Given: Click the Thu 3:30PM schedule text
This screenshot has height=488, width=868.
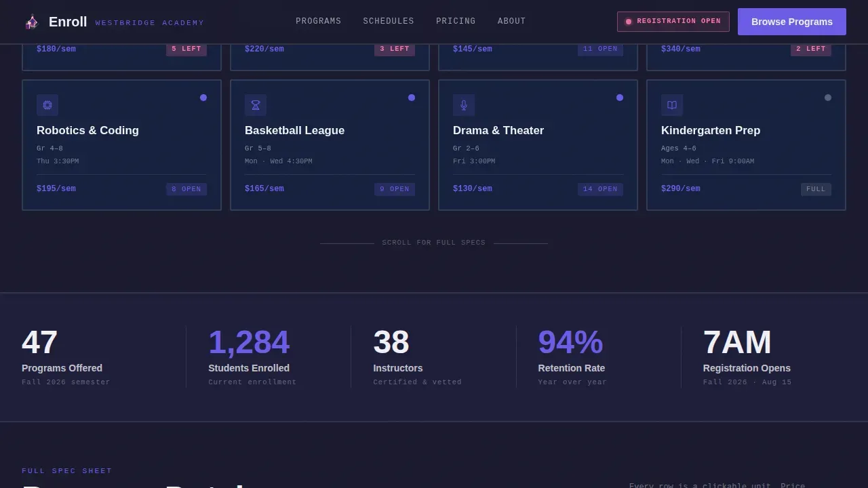Looking at the screenshot, I should pyautogui.click(x=58, y=161).
